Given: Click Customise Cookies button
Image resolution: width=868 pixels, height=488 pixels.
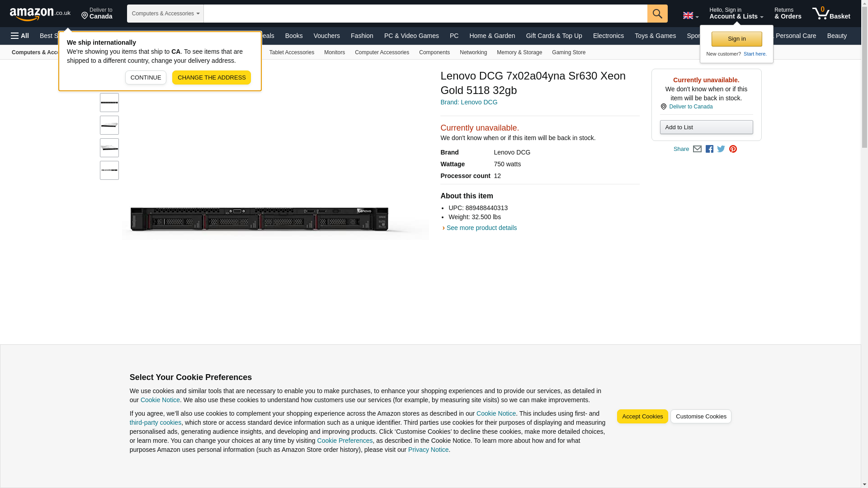Looking at the screenshot, I should [700, 417].
